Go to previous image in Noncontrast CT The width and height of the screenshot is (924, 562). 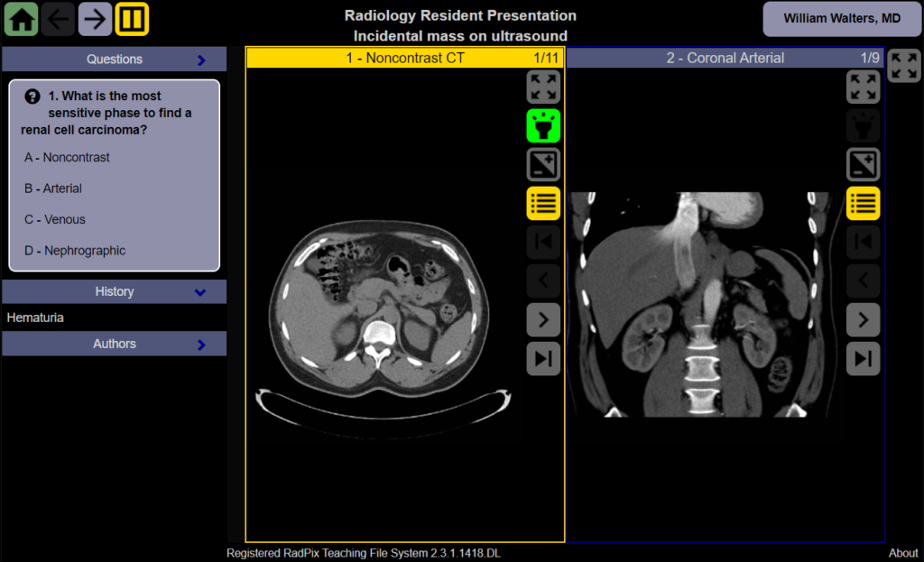pyautogui.click(x=543, y=281)
